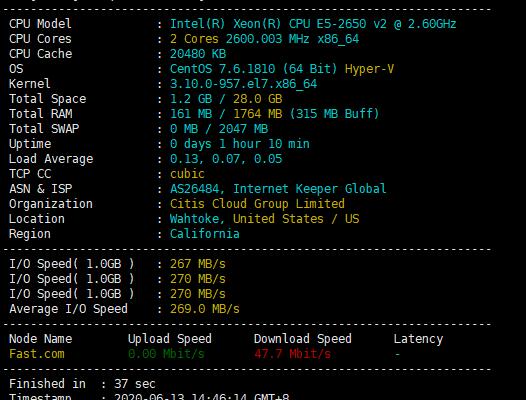Click the California region value
Screen dimensions: 526x400
coord(205,234)
